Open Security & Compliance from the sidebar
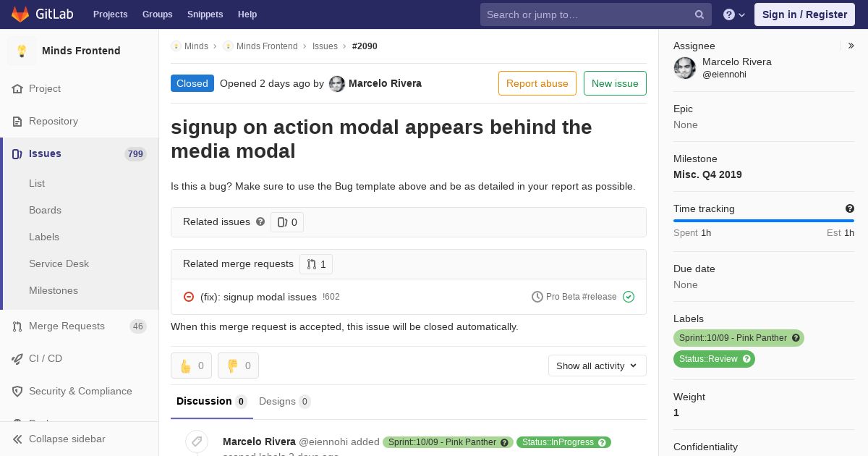868x456 pixels. [x=80, y=391]
